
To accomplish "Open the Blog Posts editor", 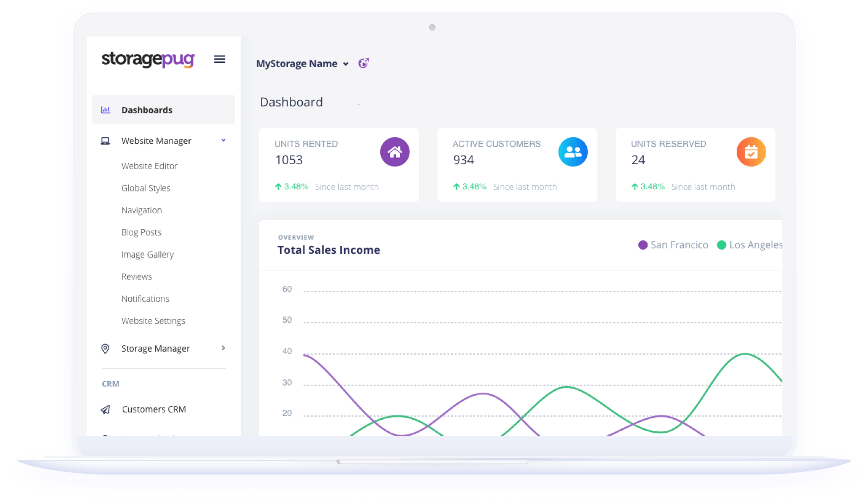I will 141,232.
